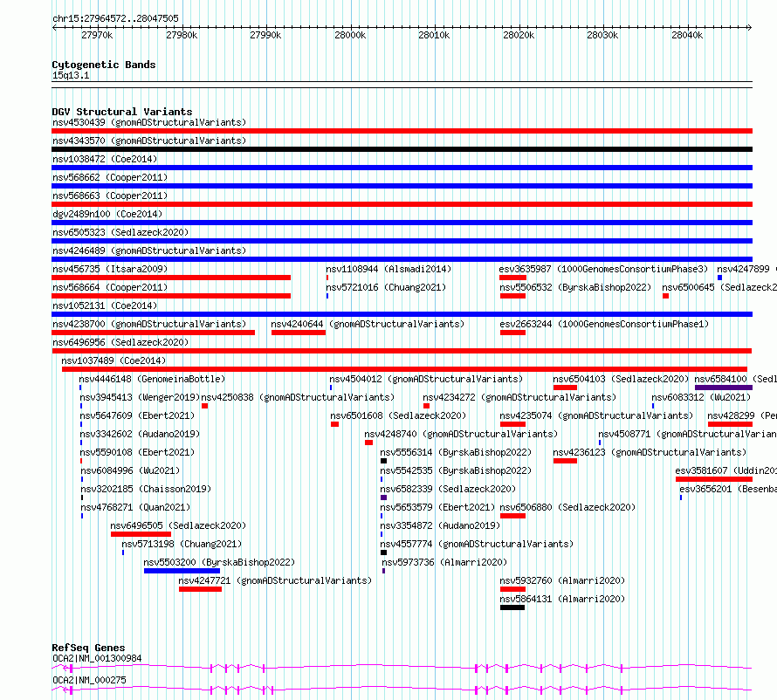
Task: Click the nsv1108944 (Alsmadi2014) label
Action: click(x=388, y=269)
